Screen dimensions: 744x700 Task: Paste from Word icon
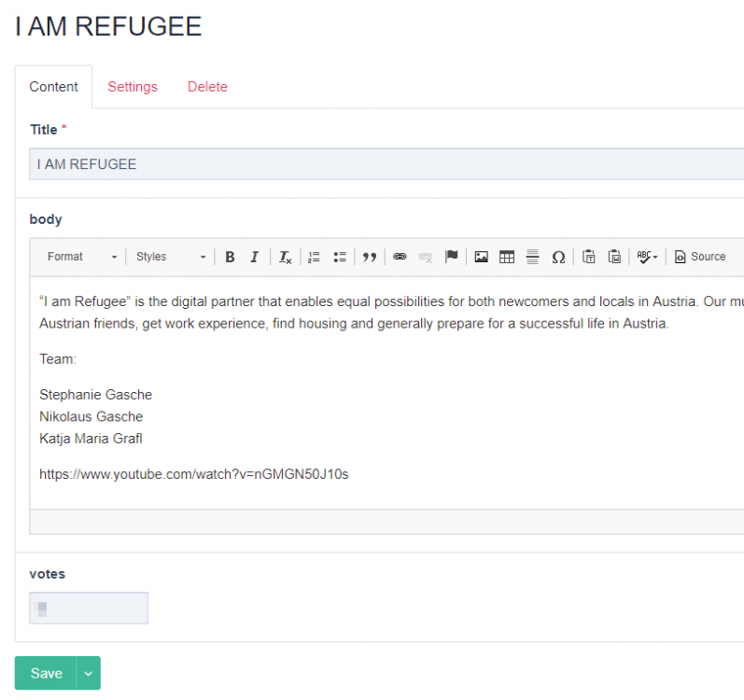tap(614, 257)
